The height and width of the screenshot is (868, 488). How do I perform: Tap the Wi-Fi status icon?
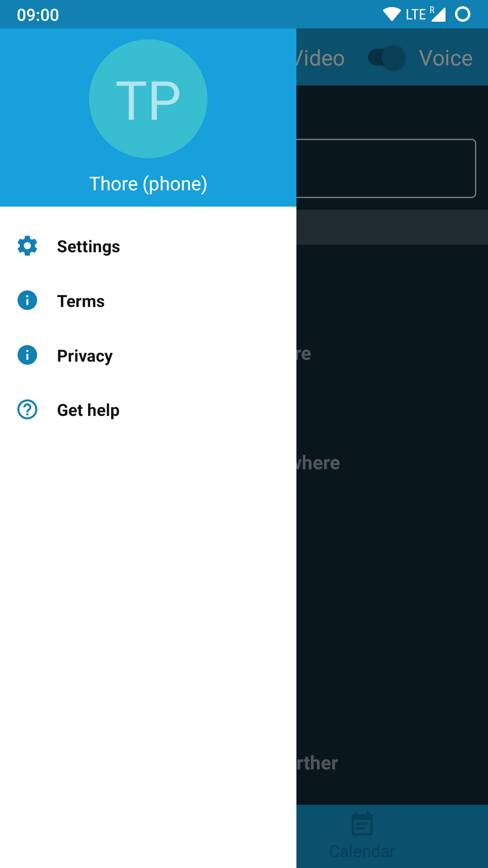point(391,14)
